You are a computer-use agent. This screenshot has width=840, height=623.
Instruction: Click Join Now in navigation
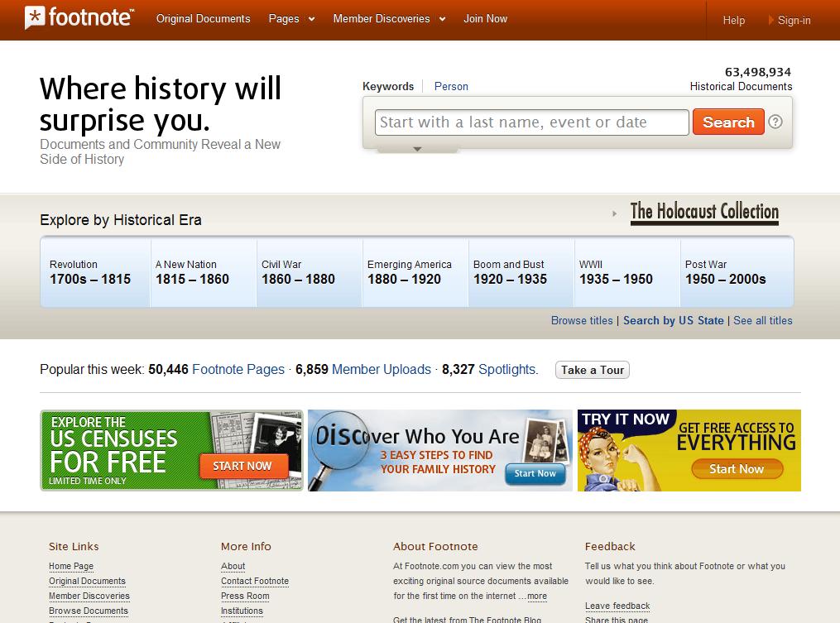[x=485, y=19]
